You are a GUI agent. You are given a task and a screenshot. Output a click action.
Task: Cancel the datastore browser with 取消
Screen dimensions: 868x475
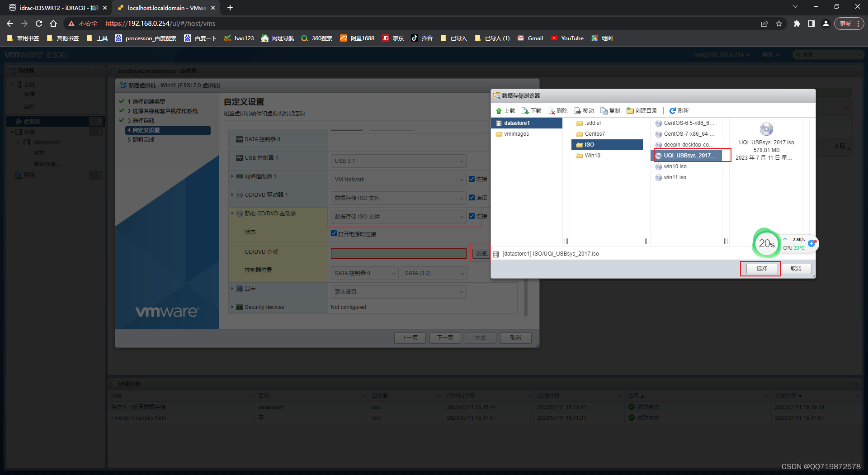[x=796, y=269]
